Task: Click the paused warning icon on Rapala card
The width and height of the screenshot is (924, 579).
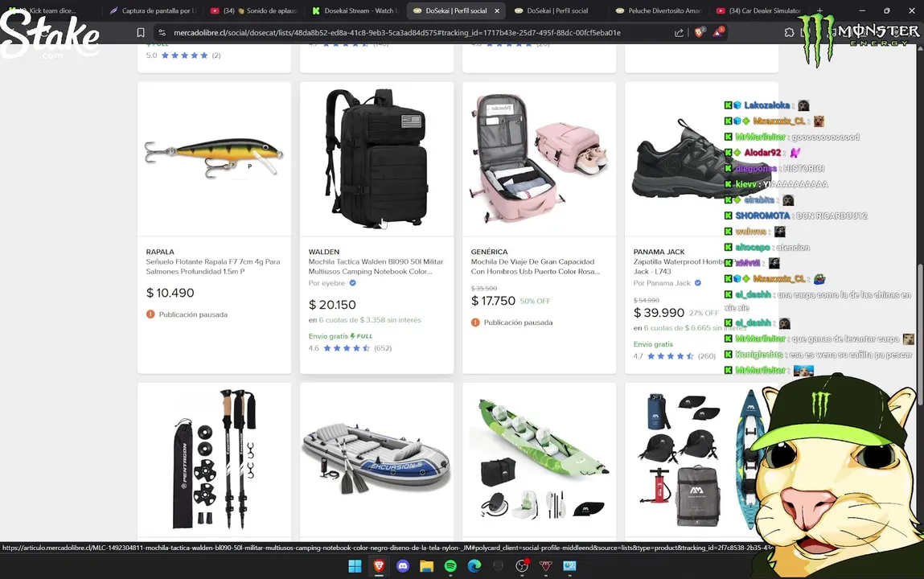Action: (x=150, y=314)
